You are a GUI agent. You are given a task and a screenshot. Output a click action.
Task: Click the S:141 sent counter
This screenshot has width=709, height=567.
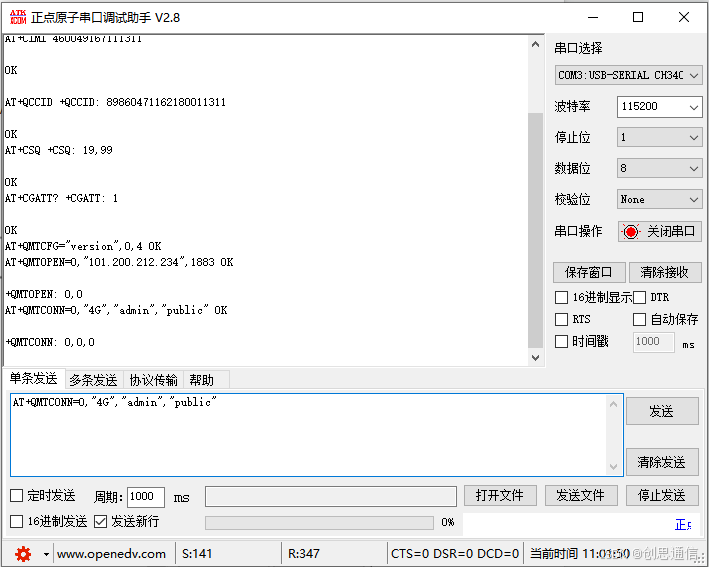coord(197,554)
